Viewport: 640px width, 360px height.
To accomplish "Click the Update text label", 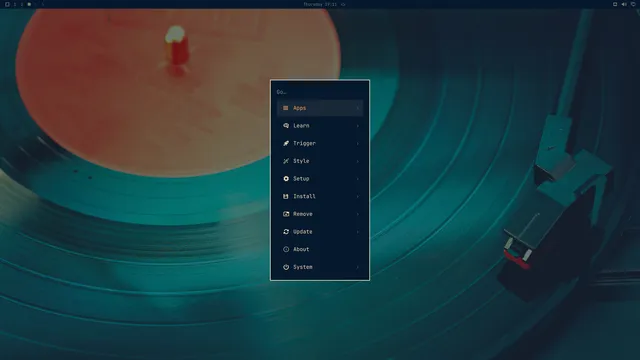I will (x=303, y=231).
